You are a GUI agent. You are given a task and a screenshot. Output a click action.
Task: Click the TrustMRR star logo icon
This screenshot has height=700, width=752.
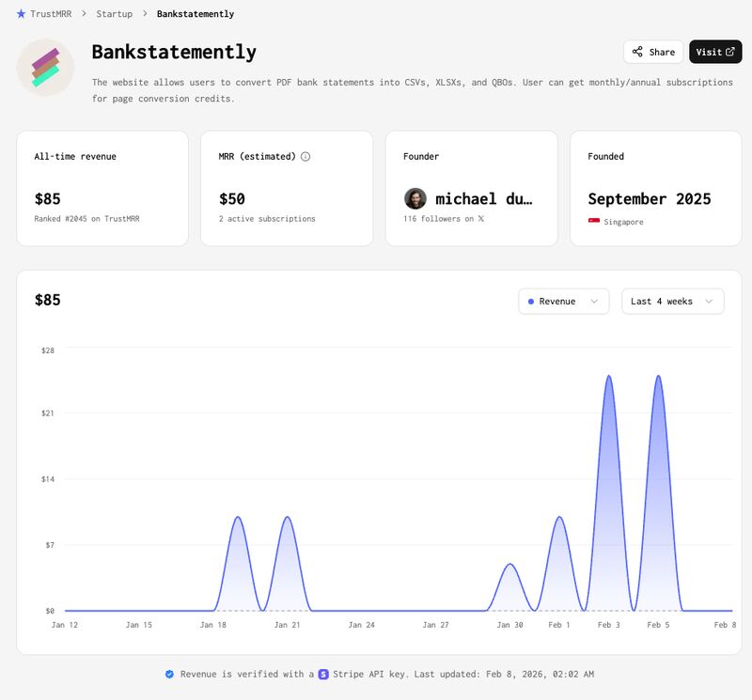[x=21, y=14]
